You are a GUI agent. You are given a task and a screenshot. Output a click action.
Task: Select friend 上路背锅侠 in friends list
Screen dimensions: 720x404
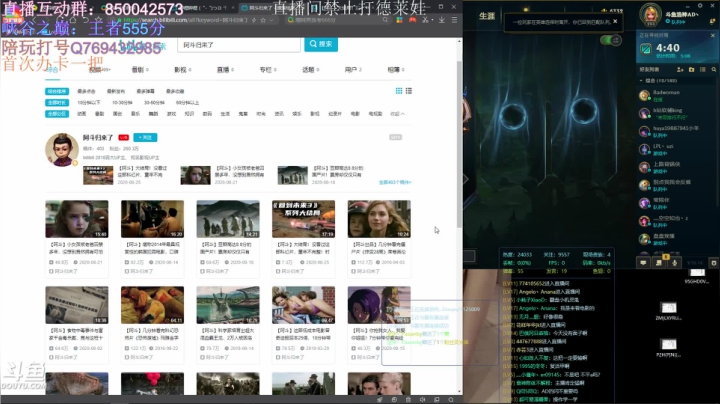point(677,167)
